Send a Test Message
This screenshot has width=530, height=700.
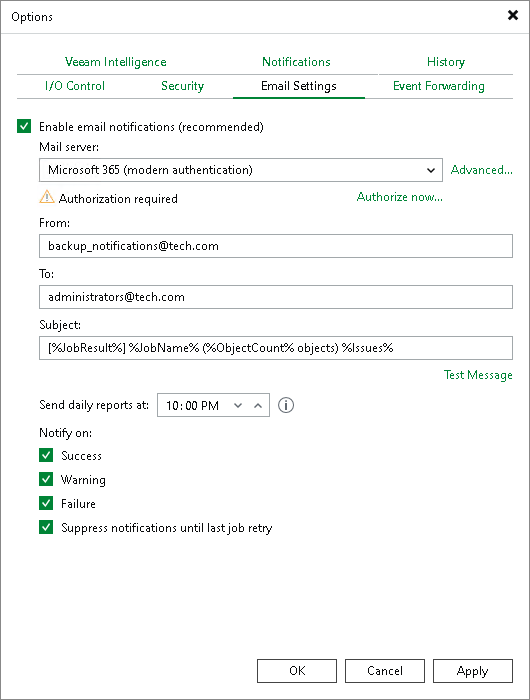(x=478, y=375)
